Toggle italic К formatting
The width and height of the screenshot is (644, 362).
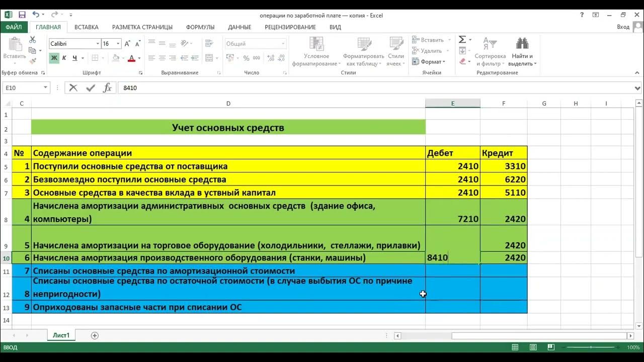pos(64,58)
